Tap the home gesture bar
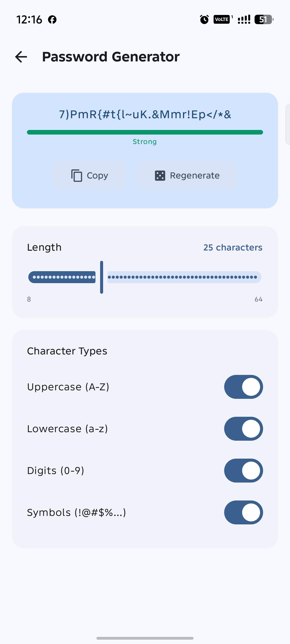290x644 pixels. 145,638
